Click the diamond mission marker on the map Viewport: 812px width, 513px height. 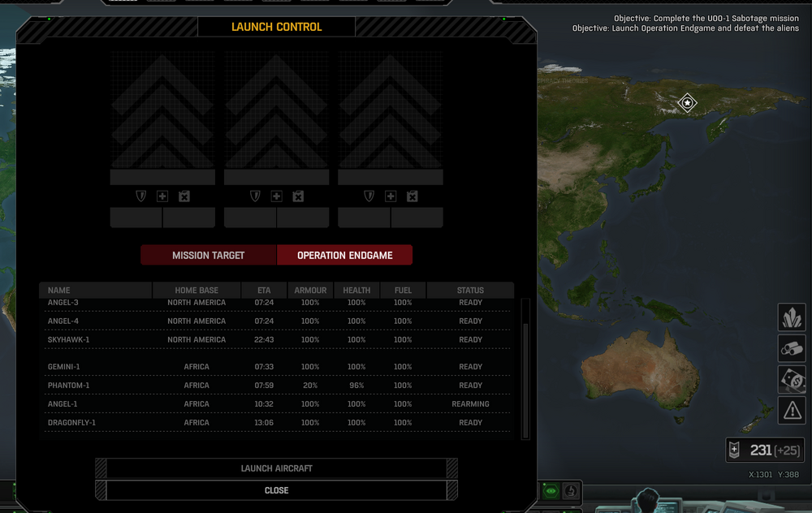687,102
